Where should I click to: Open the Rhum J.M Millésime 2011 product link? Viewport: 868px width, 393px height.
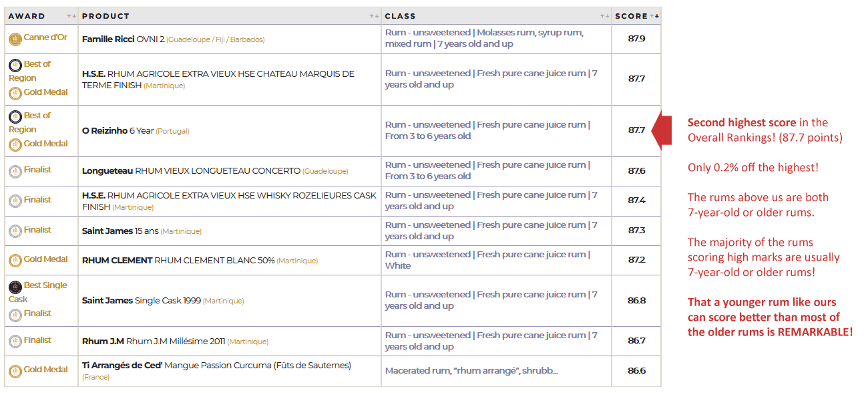coord(154,342)
